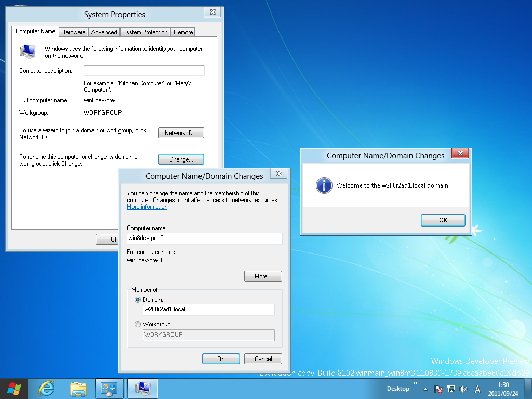The image size is (532, 399).
Task: Open the Windows Start button
Action: [14, 389]
